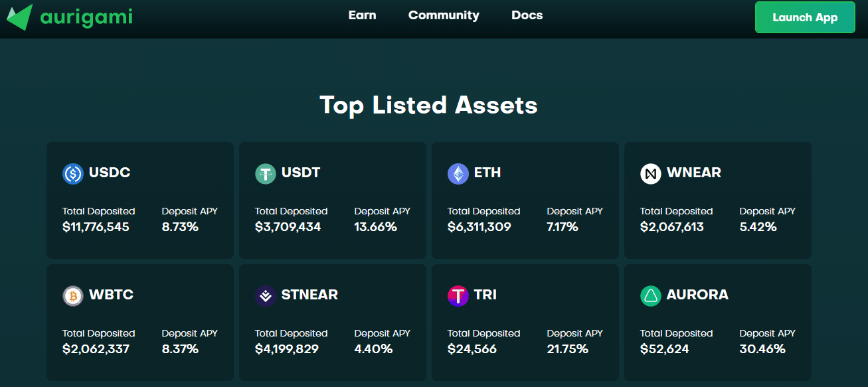Open the Earn menu item

tap(362, 15)
